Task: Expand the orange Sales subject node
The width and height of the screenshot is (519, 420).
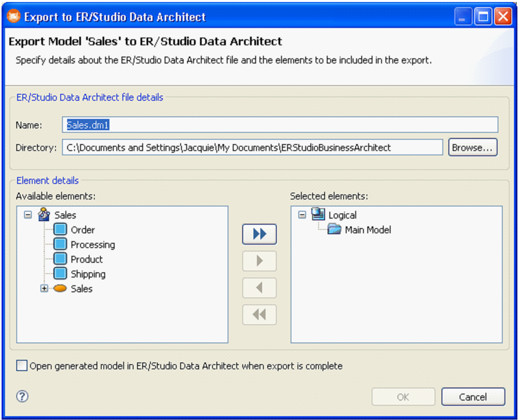Action: [x=44, y=288]
